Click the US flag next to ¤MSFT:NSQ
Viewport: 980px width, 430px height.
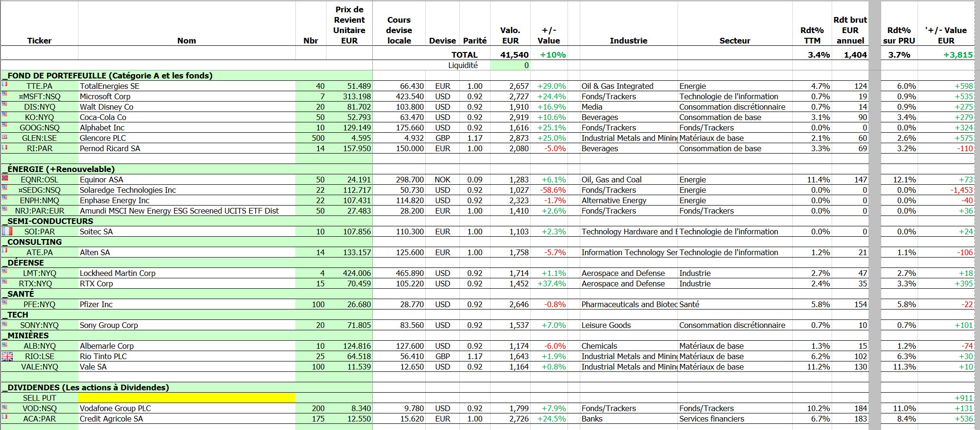[5, 94]
